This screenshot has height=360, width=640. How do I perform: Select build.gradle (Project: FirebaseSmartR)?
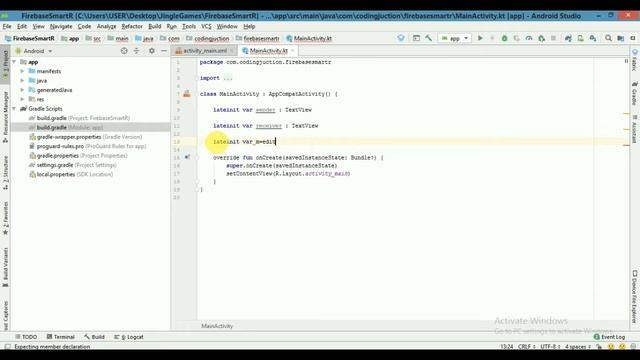(83, 118)
